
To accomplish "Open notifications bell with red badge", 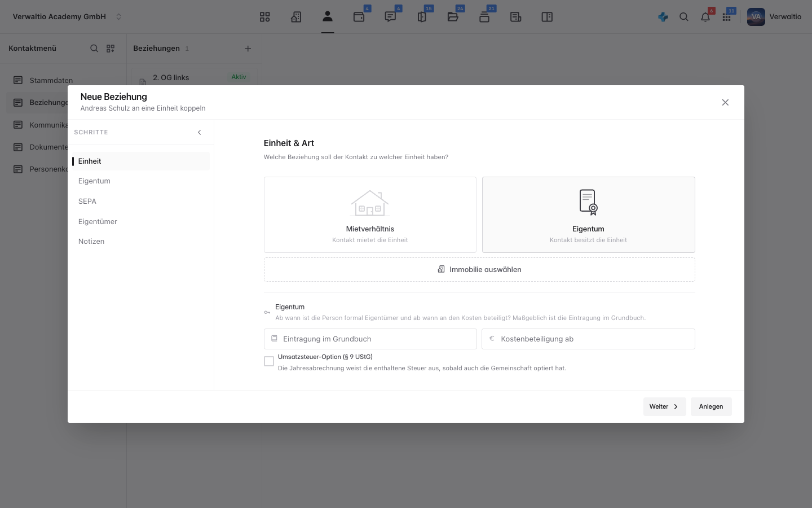I will pos(705,17).
